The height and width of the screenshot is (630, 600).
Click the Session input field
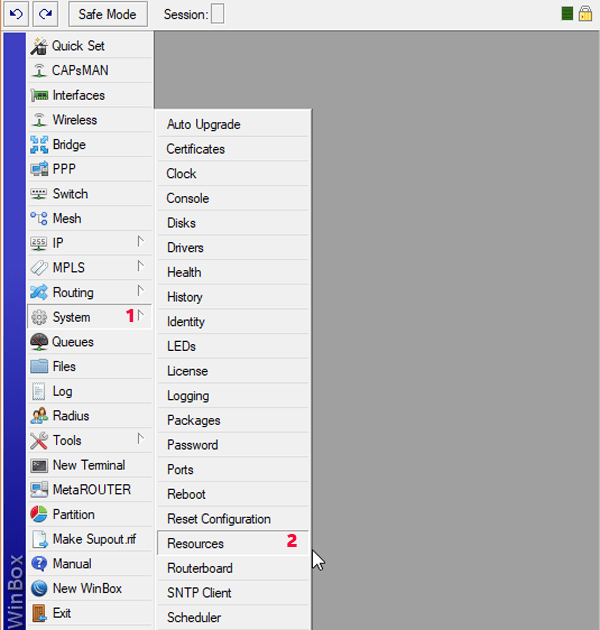tap(217, 14)
